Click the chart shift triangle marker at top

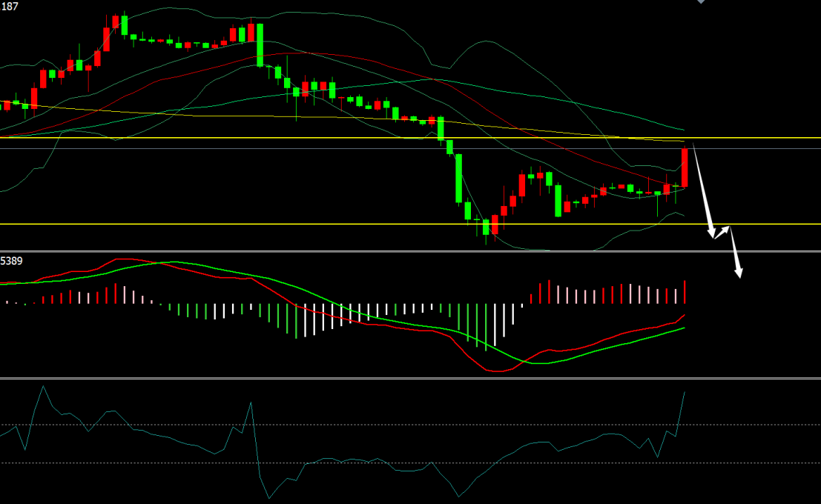(701, 2)
